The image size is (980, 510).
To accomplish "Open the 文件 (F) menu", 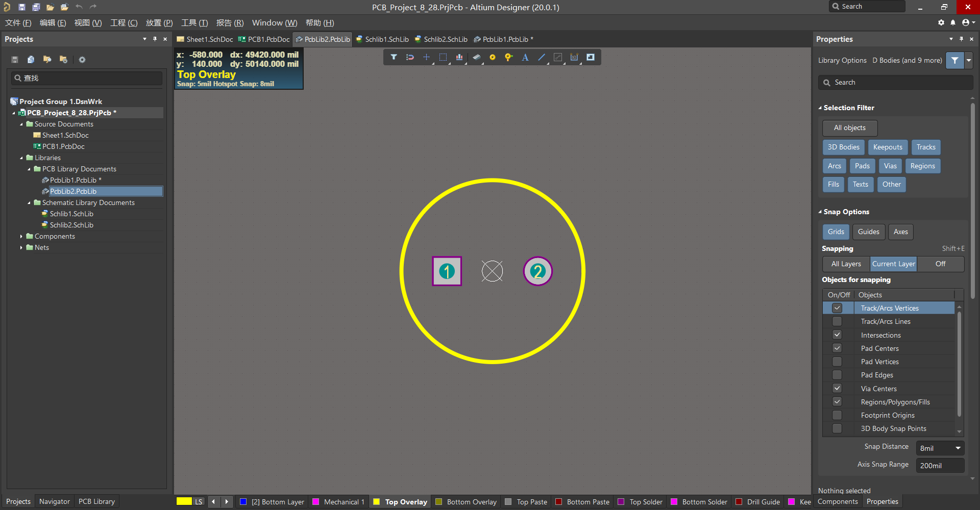I will point(18,23).
